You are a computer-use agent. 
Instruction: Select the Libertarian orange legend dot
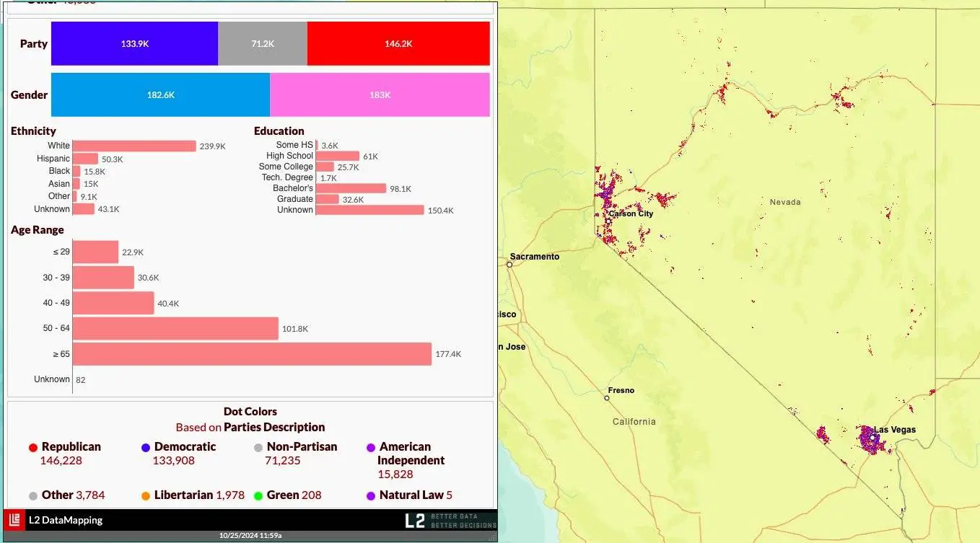(x=146, y=496)
